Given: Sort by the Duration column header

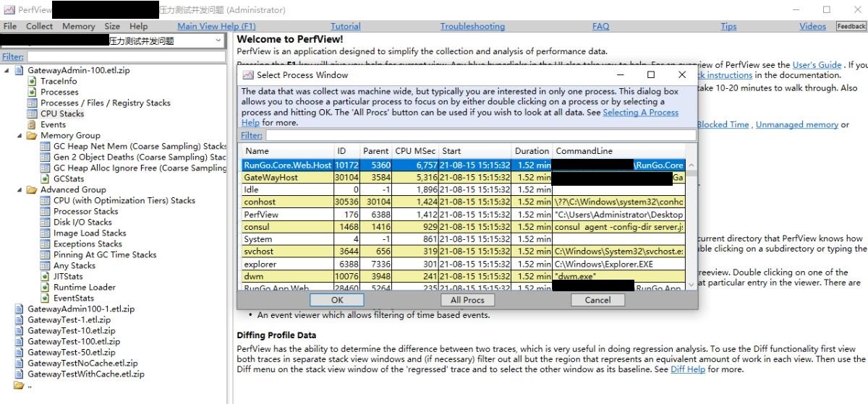Looking at the screenshot, I should 532,151.
